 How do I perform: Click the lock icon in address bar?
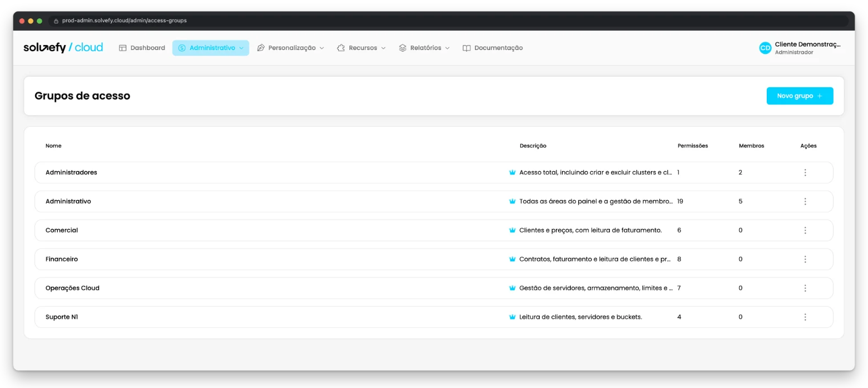pyautogui.click(x=56, y=21)
